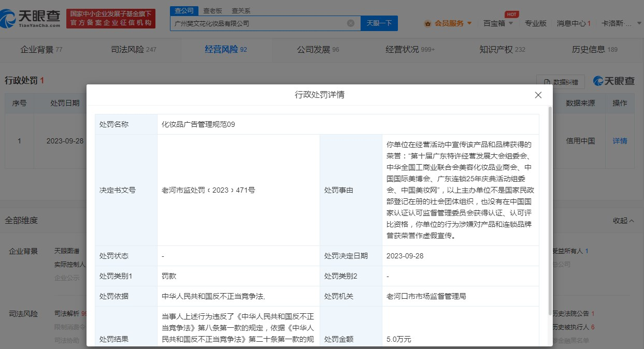
Task: Switch to the 历史信息 tab
Action: pos(594,50)
